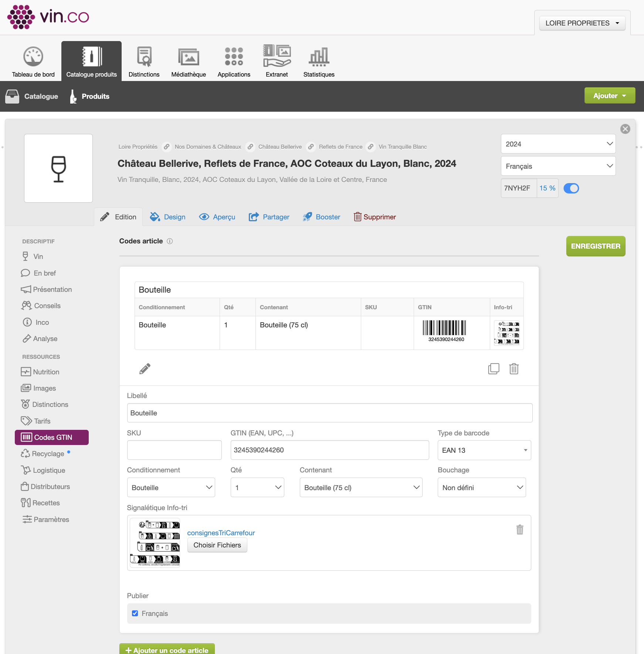Image resolution: width=644 pixels, height=654 pixels.
Task: Select Codes GTIN sidebar item
Action: 52,437
